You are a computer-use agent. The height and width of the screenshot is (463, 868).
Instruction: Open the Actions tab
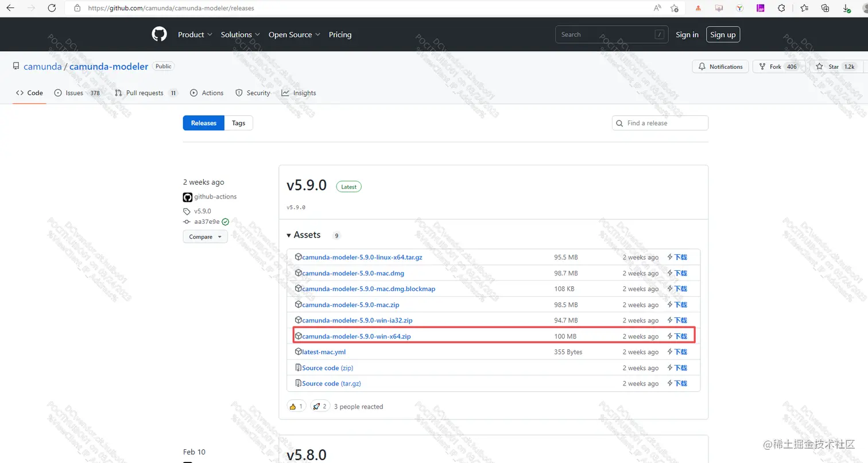[207, 93]
